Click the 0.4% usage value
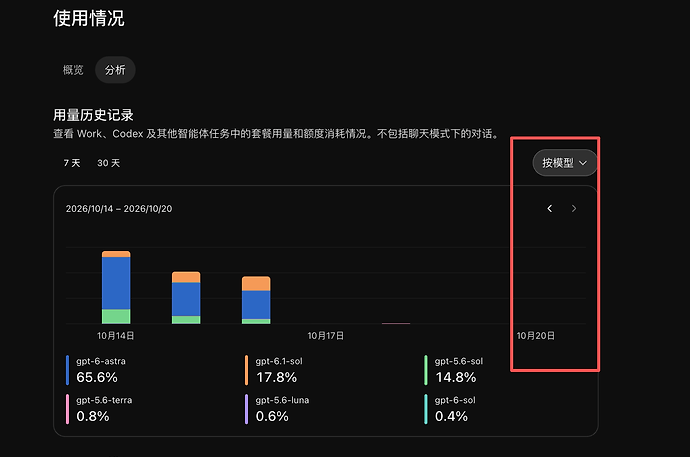Viewport: 690px width, 457px height. 451,416
